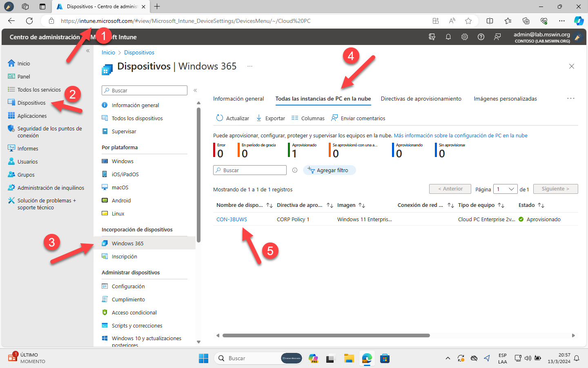
Task: Expand the tab overflow ellipsis menu
Action: pyautogui.click(x=570, y=99)
